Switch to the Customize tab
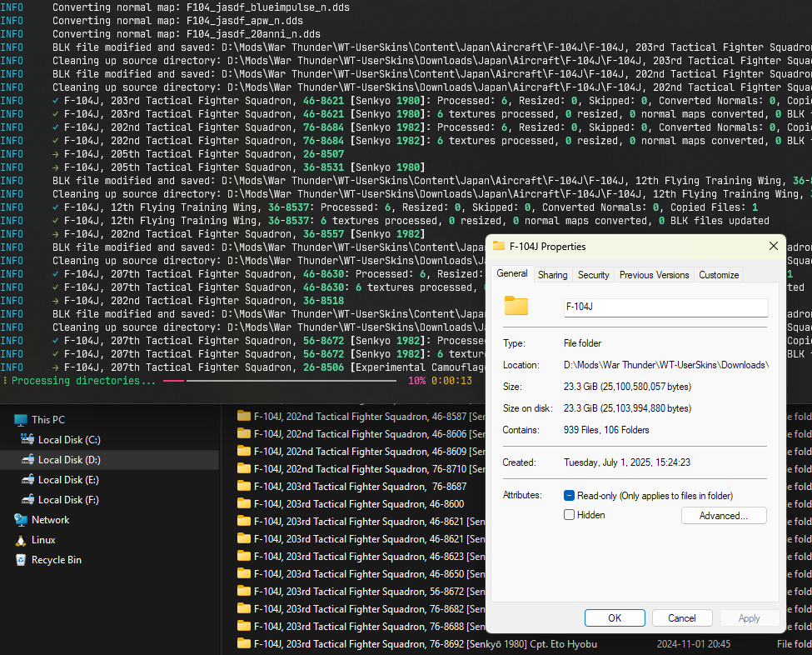 click(719, 275)
